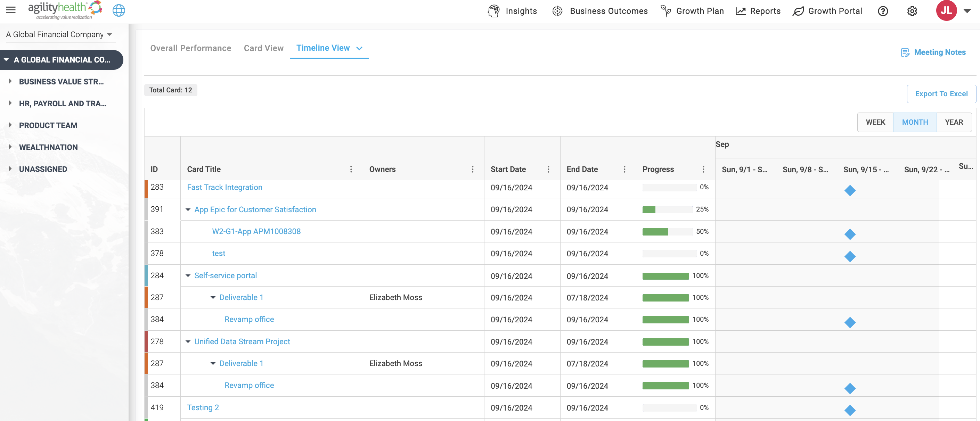980x421 pixels.
Task: Click the 25% progress bar for App Epic
Action: point(667,209)
